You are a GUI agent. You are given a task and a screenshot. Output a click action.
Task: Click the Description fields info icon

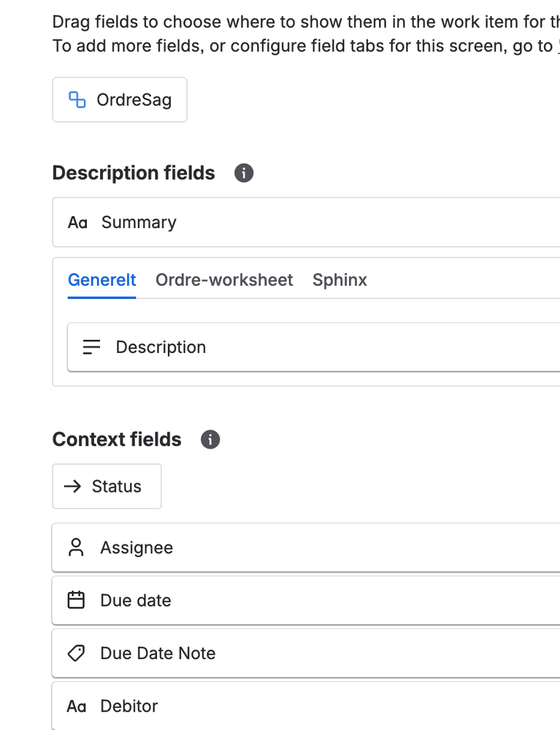pos(244,173)
